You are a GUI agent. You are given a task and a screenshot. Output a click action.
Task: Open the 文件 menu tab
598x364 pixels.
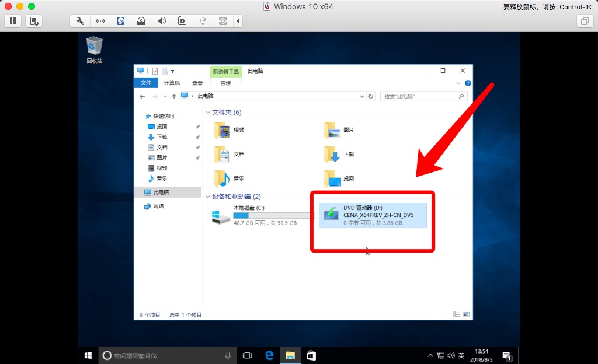[x=145, y=83]
